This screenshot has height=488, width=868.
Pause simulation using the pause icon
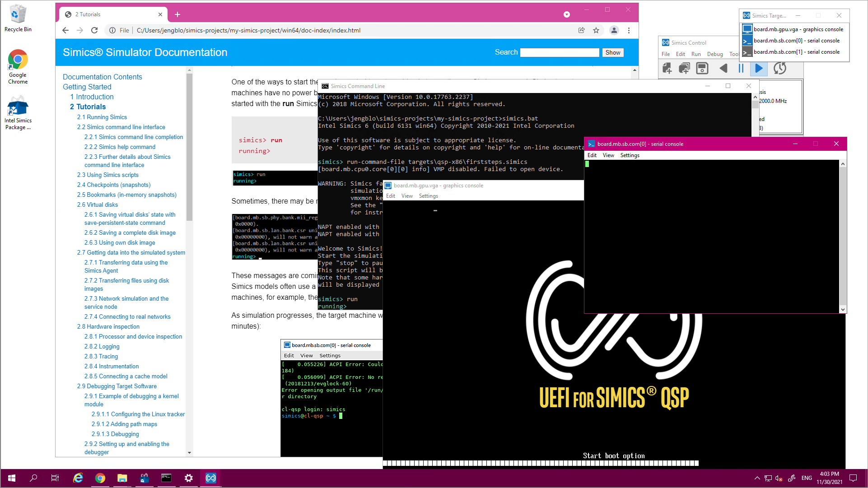(x=741, y=68)
